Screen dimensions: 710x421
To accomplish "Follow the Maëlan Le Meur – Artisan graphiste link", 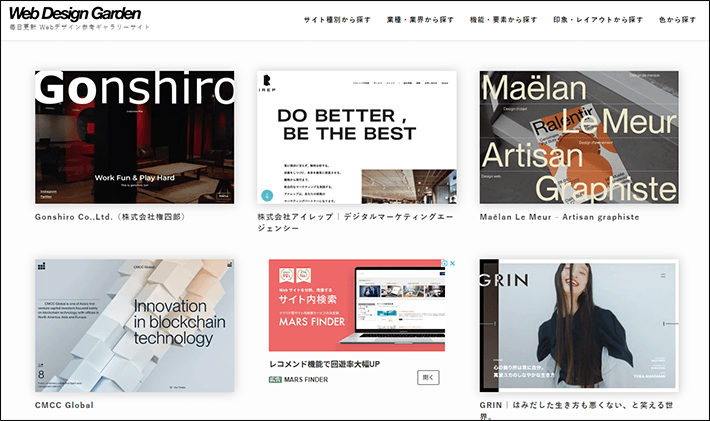I will click(x=560, y=217).
